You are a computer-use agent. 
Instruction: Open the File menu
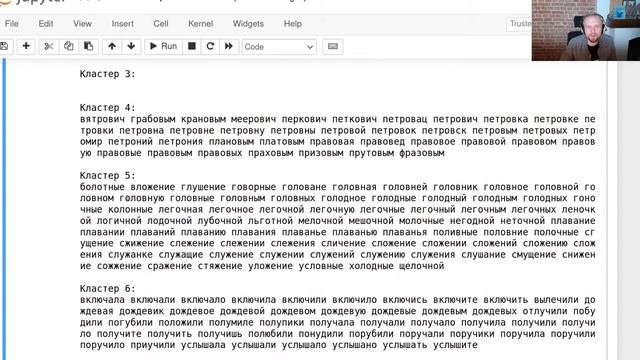click(x=12, y=24)
